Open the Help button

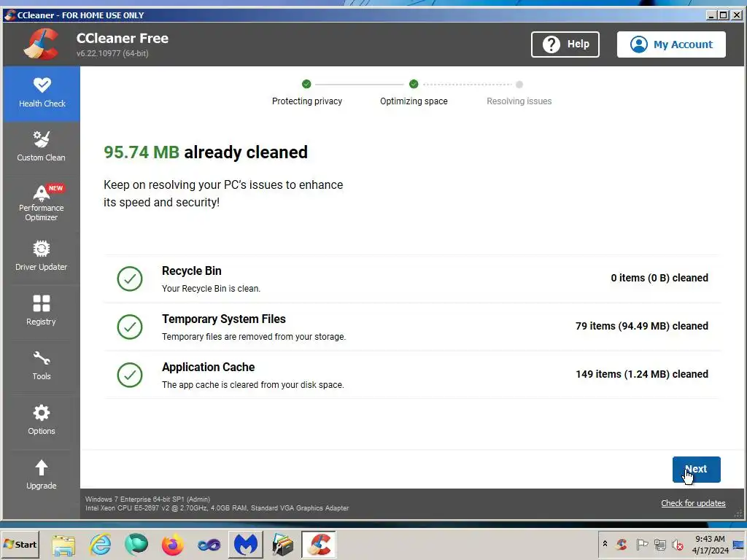click(565, 44)
